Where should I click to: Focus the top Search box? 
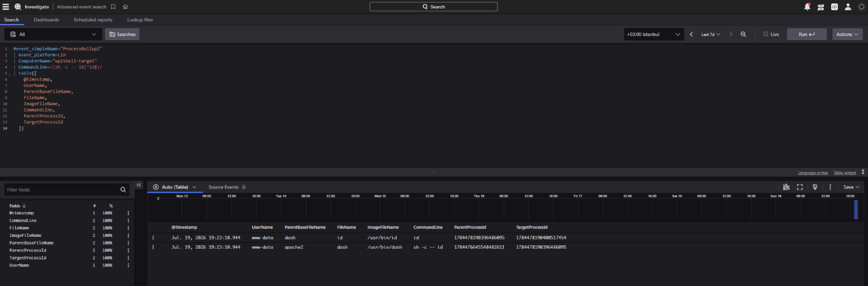point(434,7)
